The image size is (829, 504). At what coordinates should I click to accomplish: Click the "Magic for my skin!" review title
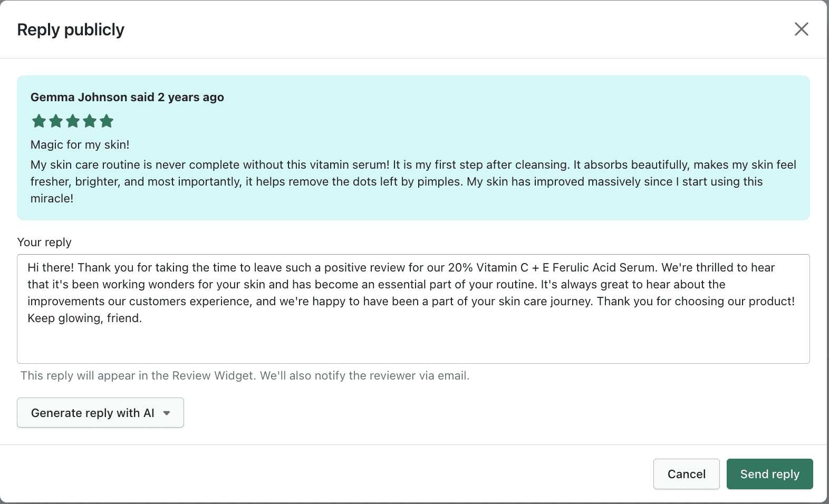[x=80, y=144]
